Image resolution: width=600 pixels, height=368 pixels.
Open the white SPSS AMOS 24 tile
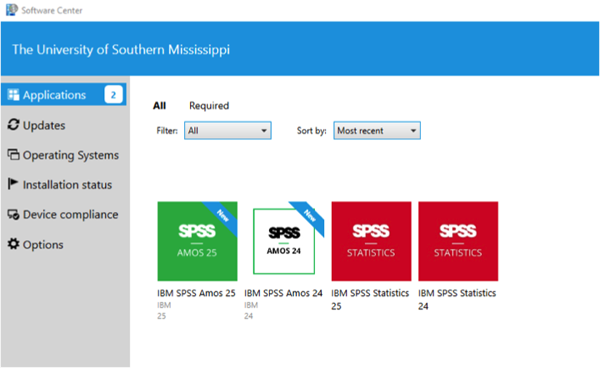[284, 241]
